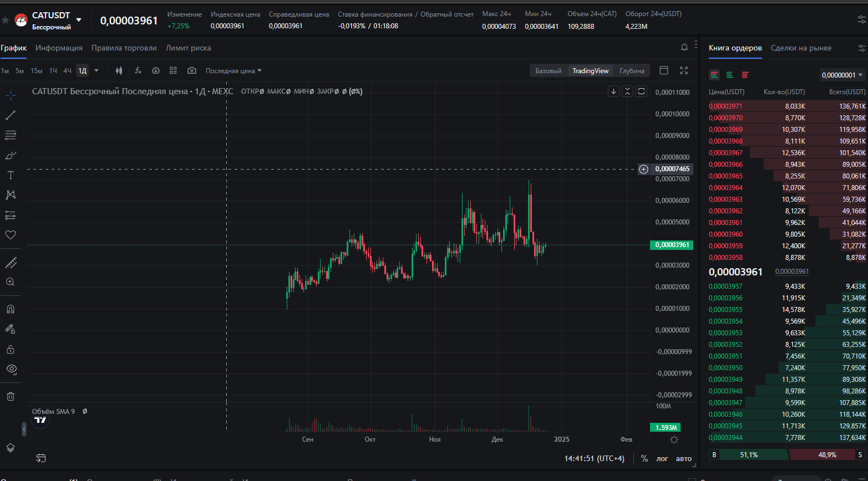Show only buy orders in order book

(x=730, y=75)
